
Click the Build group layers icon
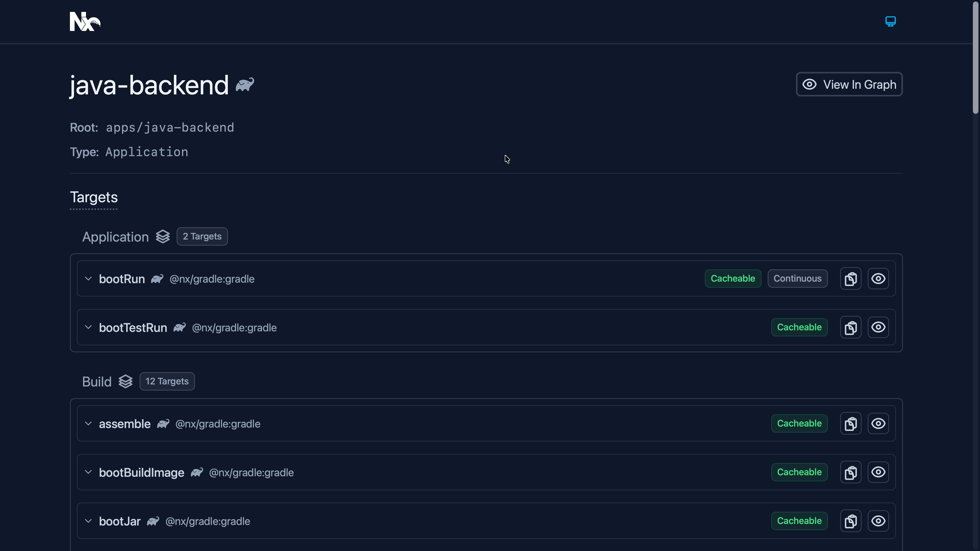[x=126, y=381]
